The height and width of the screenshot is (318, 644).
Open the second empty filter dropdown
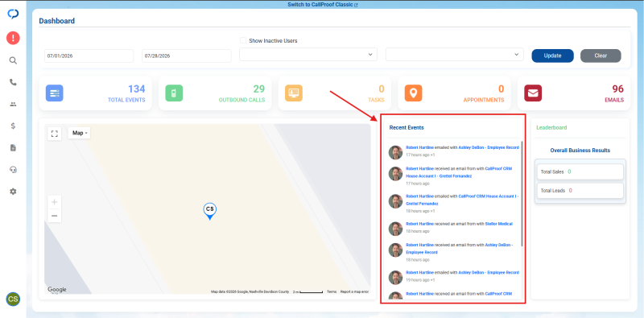click(x=454, y=54)
